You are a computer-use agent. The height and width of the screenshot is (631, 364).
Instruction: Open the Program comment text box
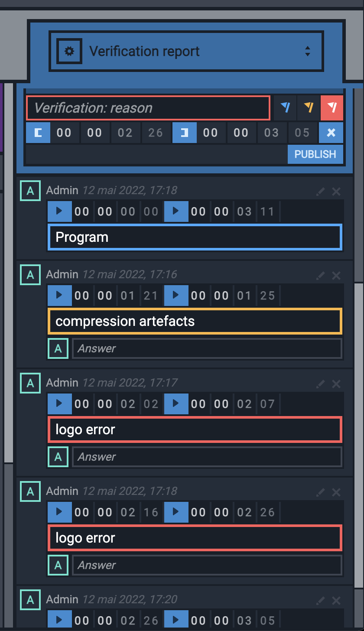195,237
